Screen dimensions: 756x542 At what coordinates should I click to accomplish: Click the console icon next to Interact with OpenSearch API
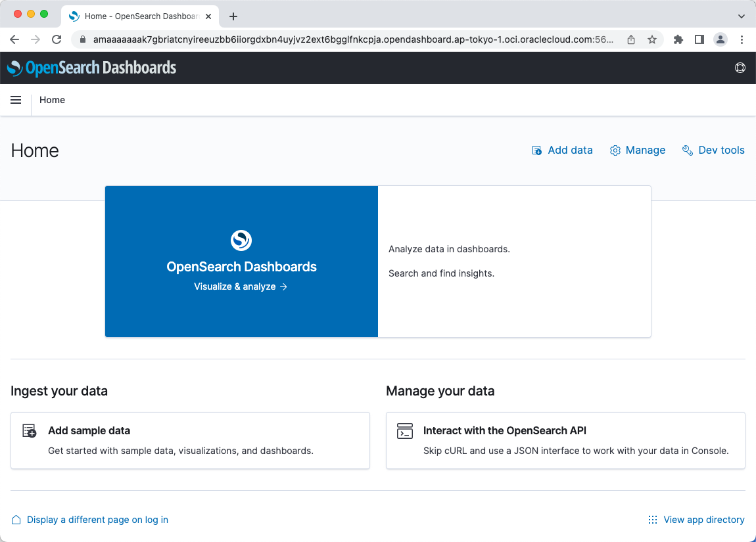click(404, 430)
